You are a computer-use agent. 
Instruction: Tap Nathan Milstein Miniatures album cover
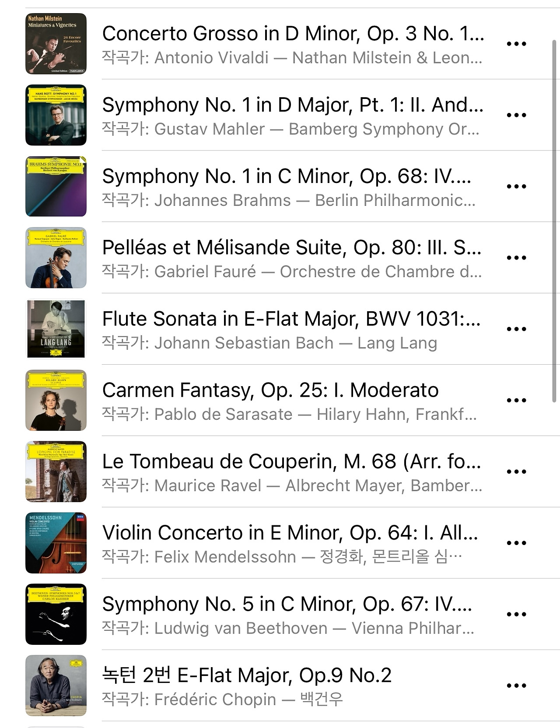(56, 44)
